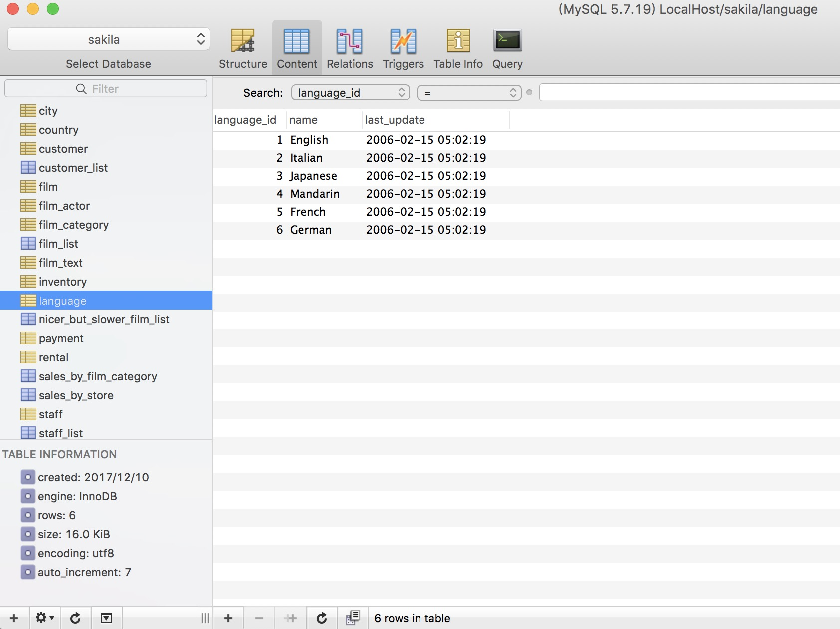Click the add table plus icon in sidebar
This screenshot has height=629, width=840.
[14, 618]
